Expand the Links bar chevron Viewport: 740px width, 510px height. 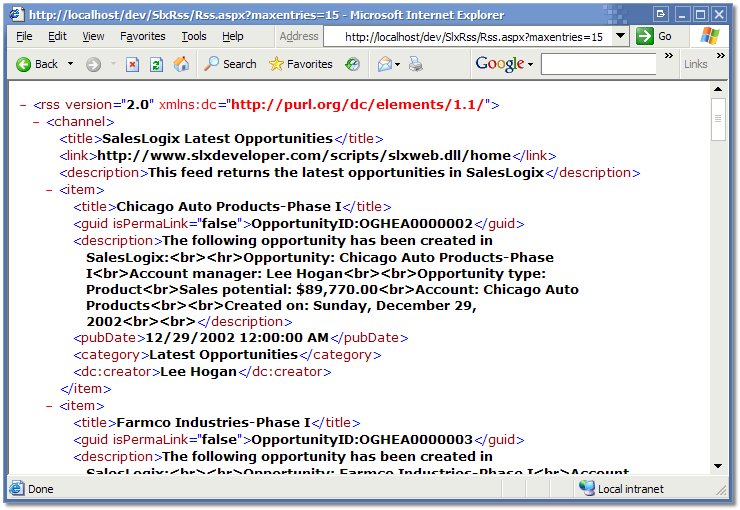click(721, 56)
